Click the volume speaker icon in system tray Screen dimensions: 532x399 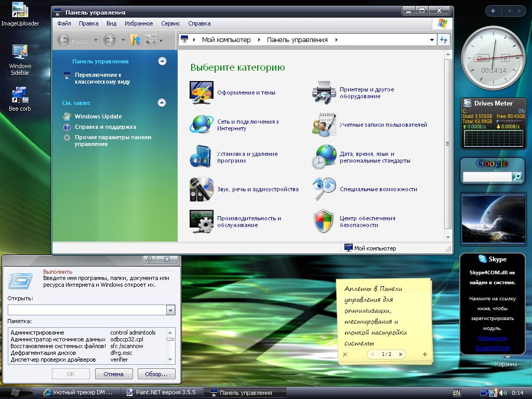pos(503,393)
